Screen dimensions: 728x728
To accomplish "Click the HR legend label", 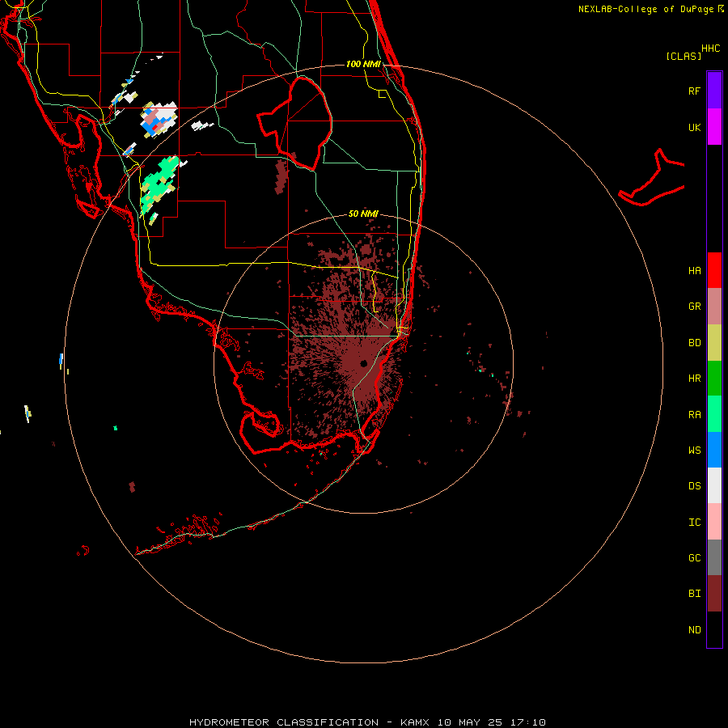I will coord(694,379).
